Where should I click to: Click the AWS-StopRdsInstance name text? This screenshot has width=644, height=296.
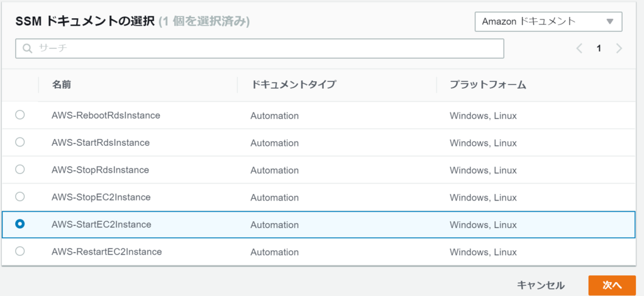[x=100, y=170]
